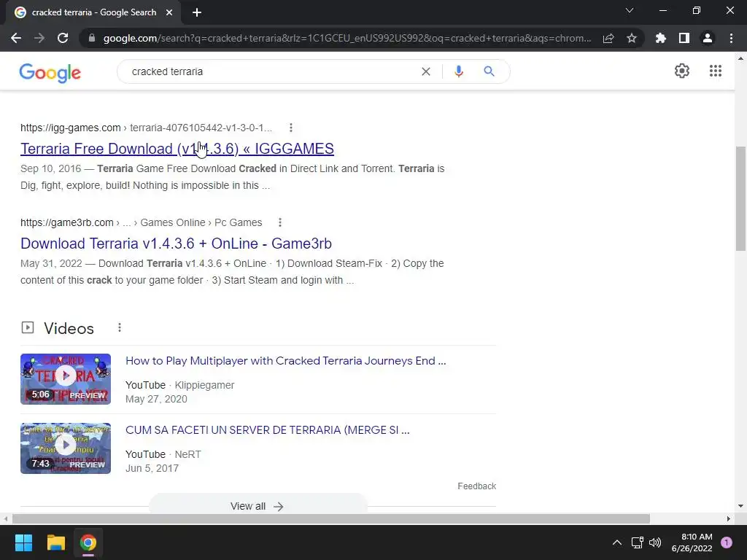This screenshot has width=747, height=560.
Task: Open How to Play Multiplayer video link
Action: point(286,361)
